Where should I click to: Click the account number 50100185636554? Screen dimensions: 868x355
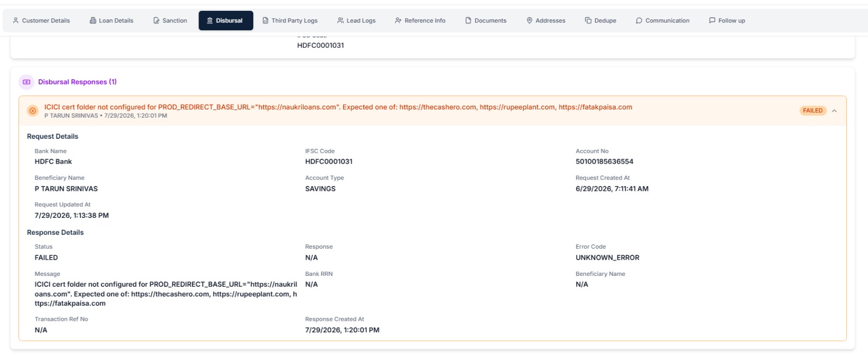coord(604,162)
